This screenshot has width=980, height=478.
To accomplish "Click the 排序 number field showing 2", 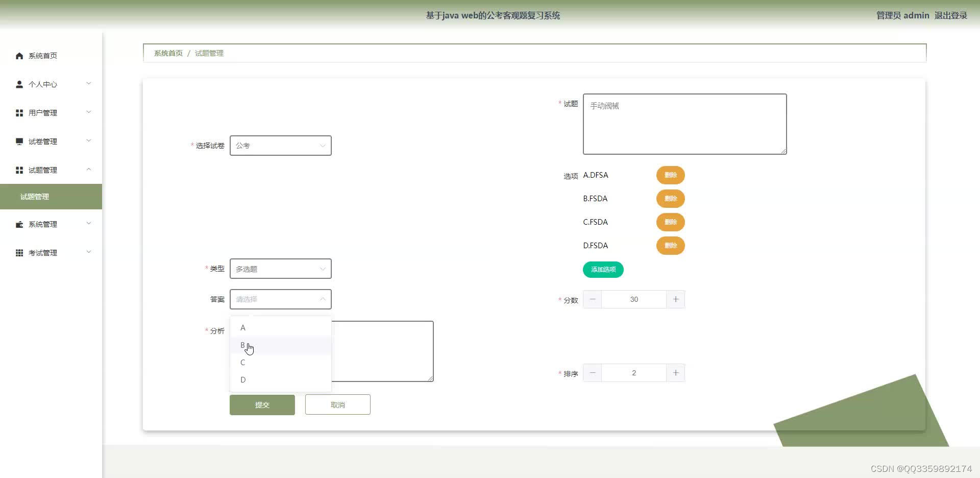I will [x=634, y=373].
